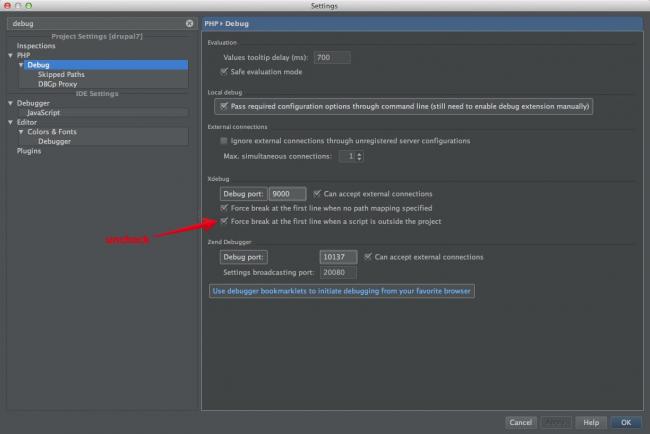Image resolution: width=650 pixels, height=434 pixels.
Task: Collapse the Debugger tree node arrow
Action: (x=10, y=103)
